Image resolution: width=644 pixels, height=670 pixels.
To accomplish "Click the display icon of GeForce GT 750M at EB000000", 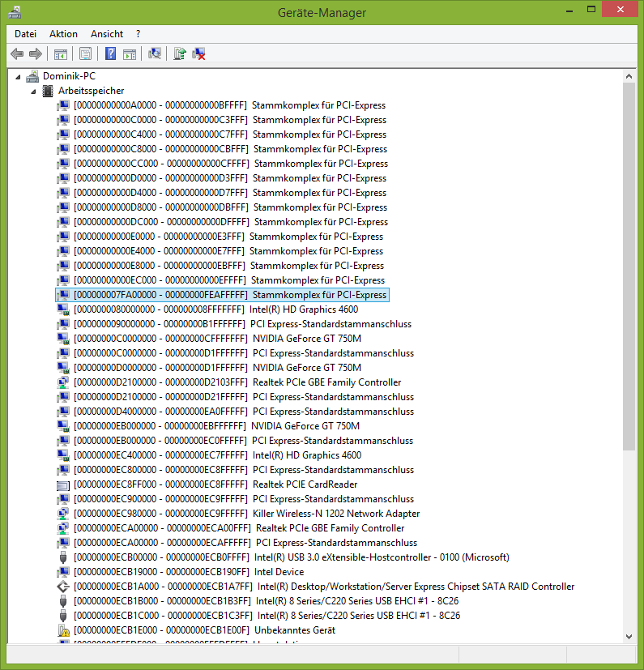I will click(x=63, y=426).
